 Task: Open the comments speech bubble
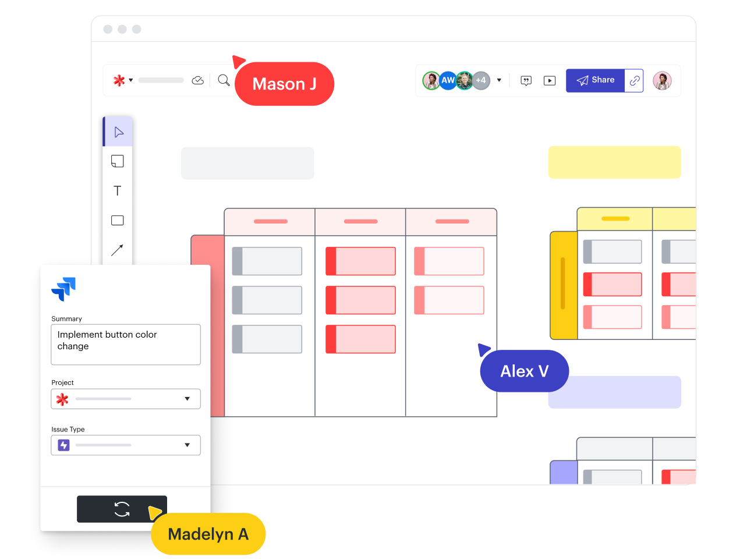tap(526, 81)
